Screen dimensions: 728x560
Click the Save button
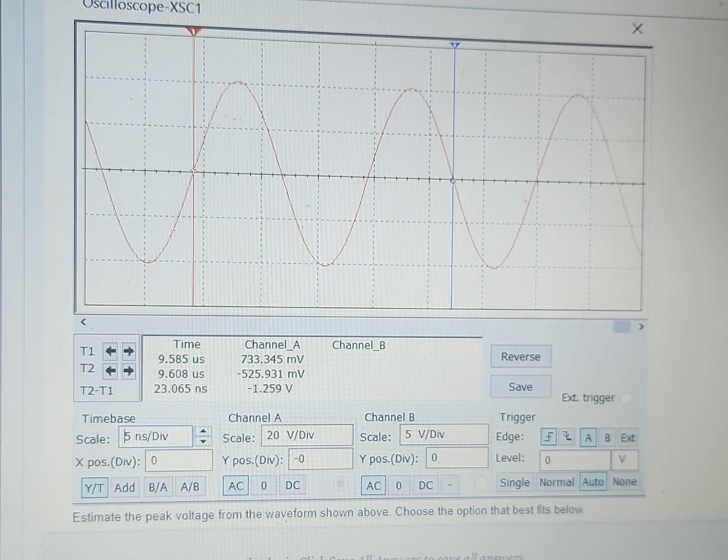(x=520, y=386)
